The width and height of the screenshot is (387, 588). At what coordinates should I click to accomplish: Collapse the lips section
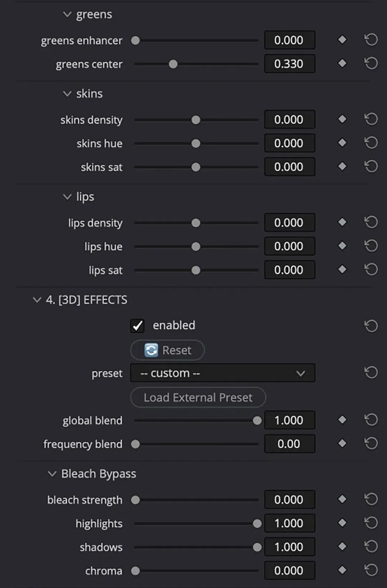(x=67, y=197)
